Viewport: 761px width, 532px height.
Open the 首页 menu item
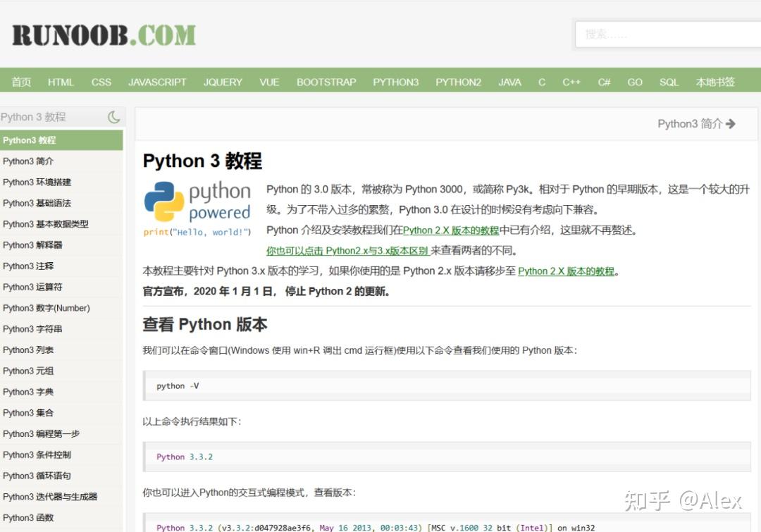(21, 82)
